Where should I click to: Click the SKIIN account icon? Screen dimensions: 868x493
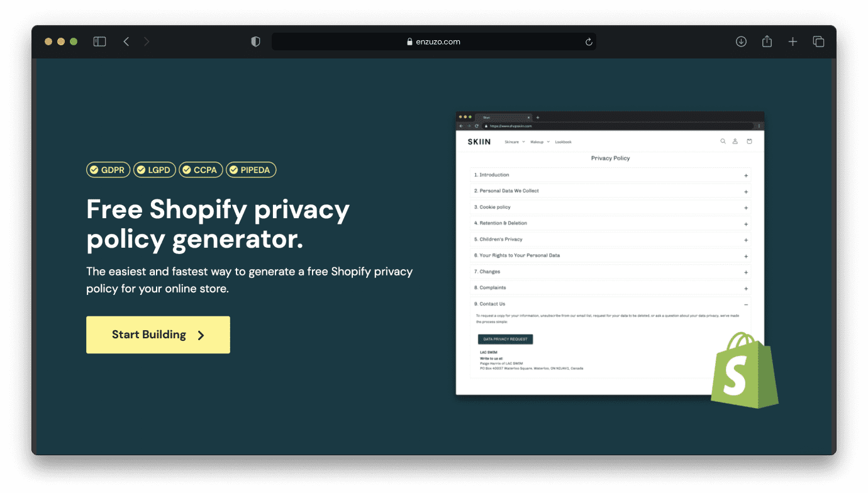pos(735,141)
